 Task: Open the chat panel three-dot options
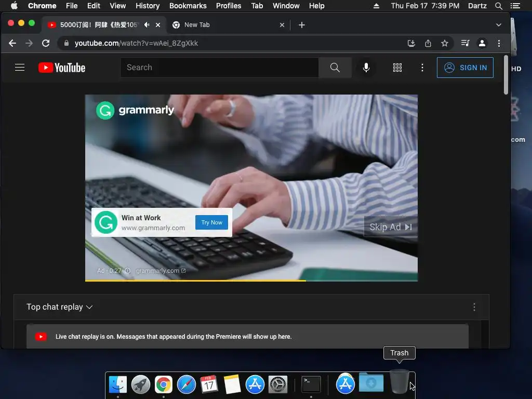pyautogui.click(x=474, y=307)
